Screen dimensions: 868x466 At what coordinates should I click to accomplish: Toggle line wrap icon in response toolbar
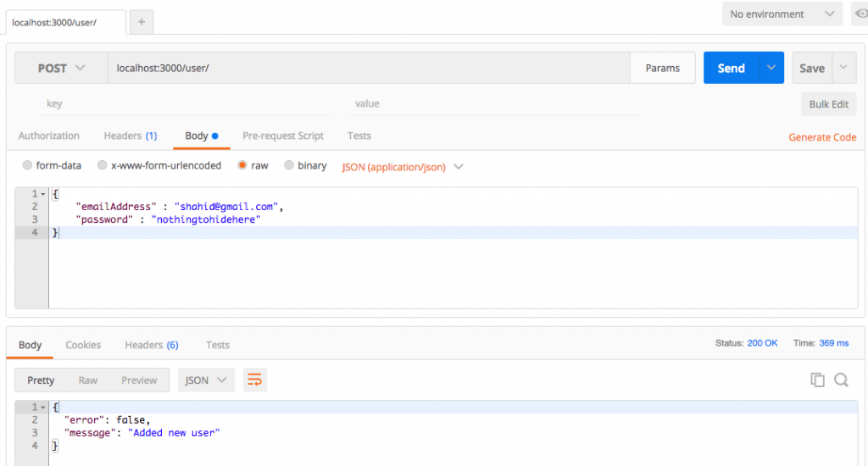tap(254, 380)
